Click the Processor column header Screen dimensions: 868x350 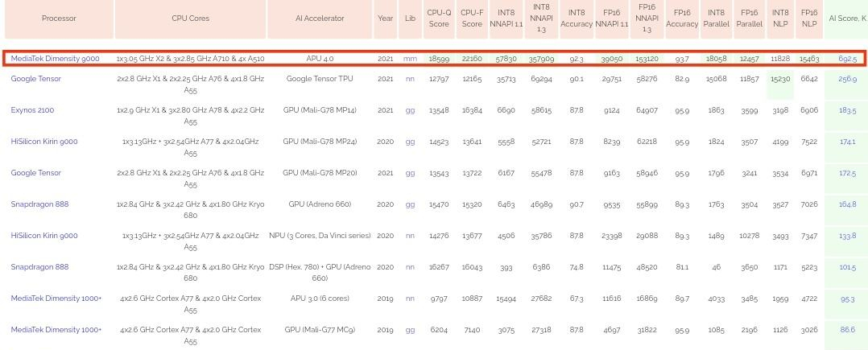click(59, 19)
